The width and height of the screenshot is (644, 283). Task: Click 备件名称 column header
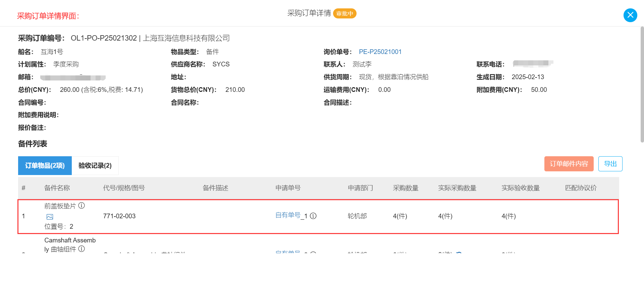[57, 188]
